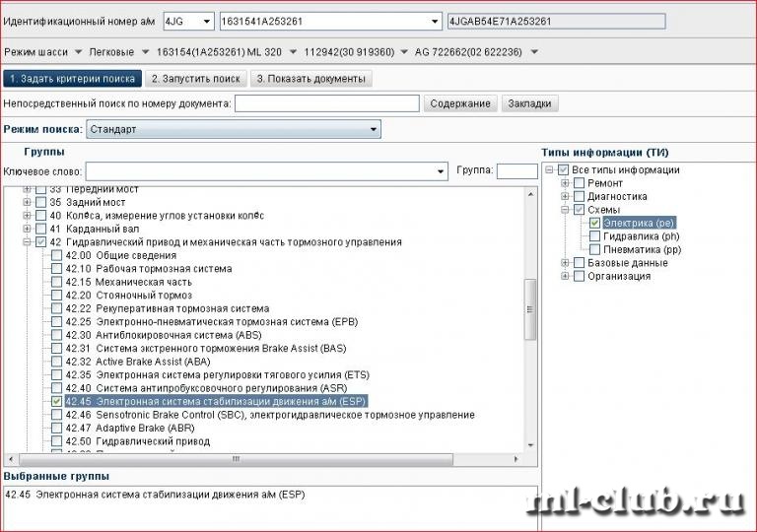Viewport: 757px width, 532px height.
Task: Collapse the Схемы tree node
Action: pyautogui.click(x=564, y=210)
